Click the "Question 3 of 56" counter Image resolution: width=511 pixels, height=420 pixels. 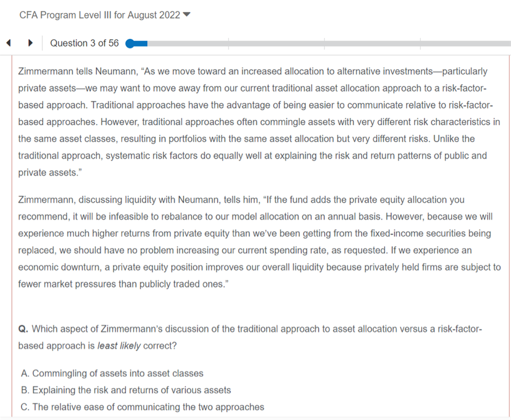coord(84,43)
